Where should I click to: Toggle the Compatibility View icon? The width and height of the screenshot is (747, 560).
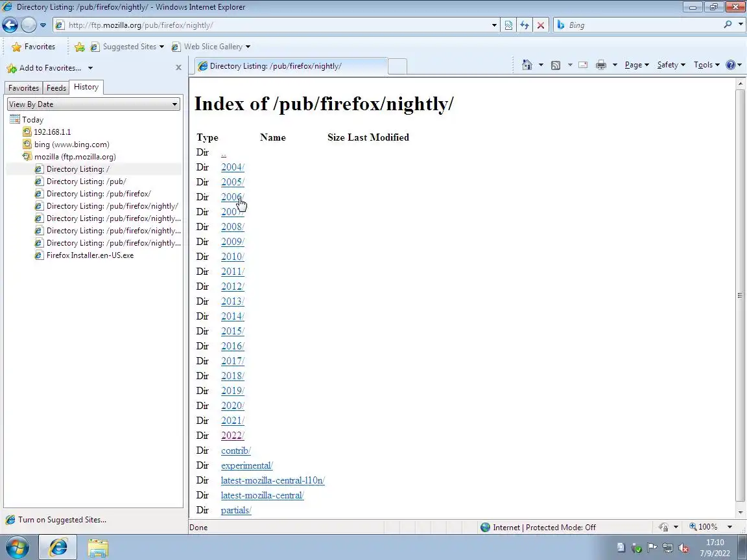tap(508, 25)
